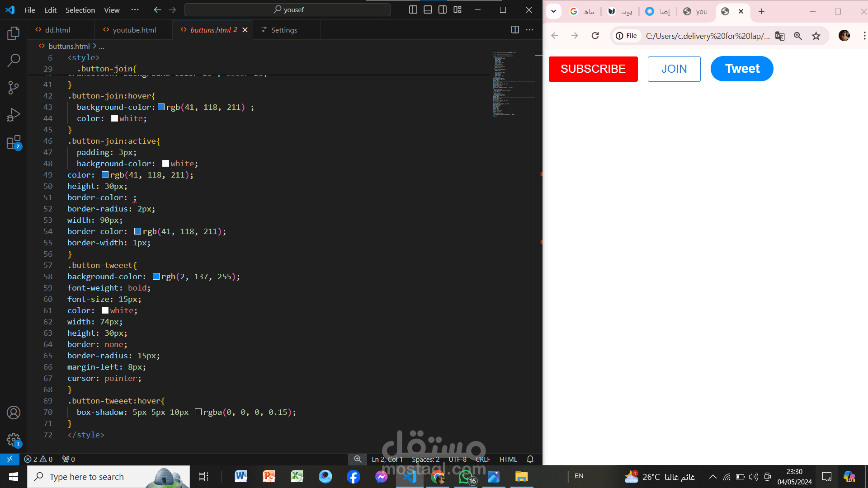This screenshot has height=488, width=868.
Task: Expand the breadcrumb ellipsis segment
Action: tap(101, 46)
